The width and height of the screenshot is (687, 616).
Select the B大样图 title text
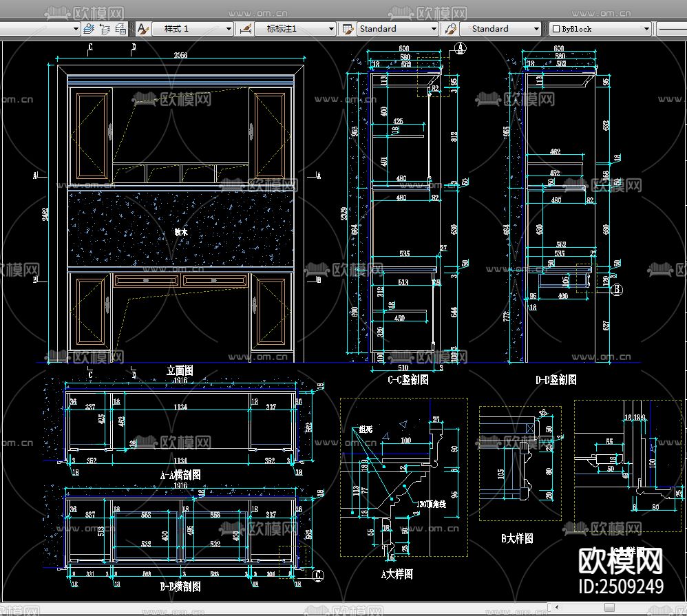point(517,538)
